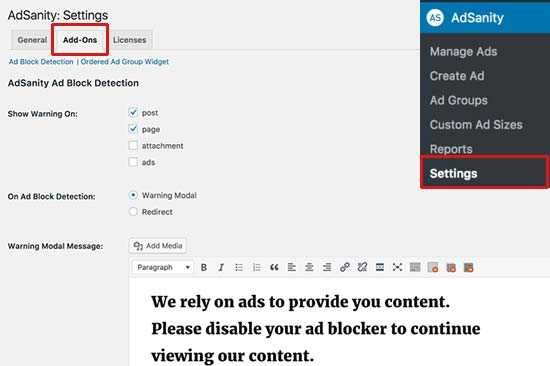Click the AdSanity sidebar header
Image resolution: width=550 pixels, height=366 pixels.
[x=485, y=18]
